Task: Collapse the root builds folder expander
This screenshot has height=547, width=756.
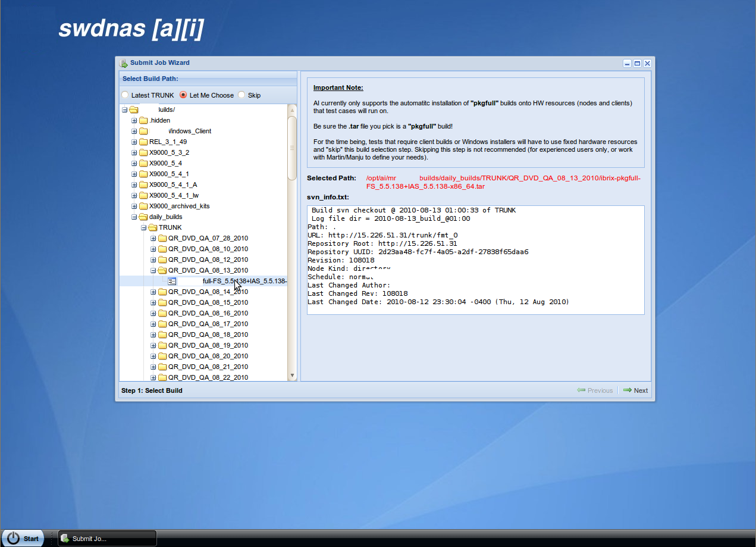Action: [125, 110]
